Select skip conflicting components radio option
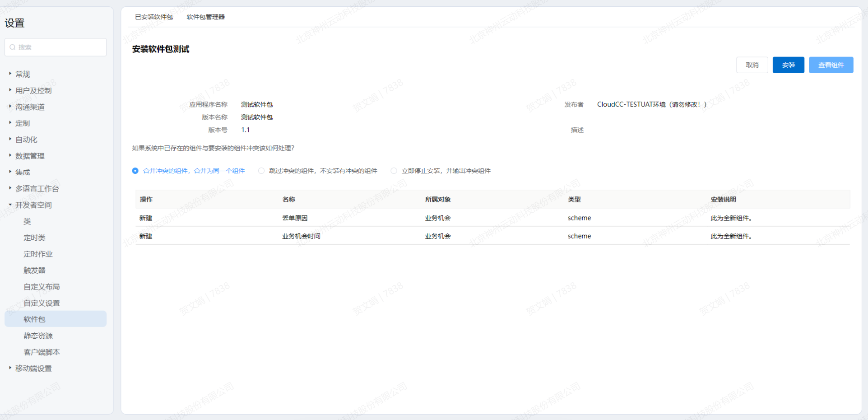 coord(261,171)
